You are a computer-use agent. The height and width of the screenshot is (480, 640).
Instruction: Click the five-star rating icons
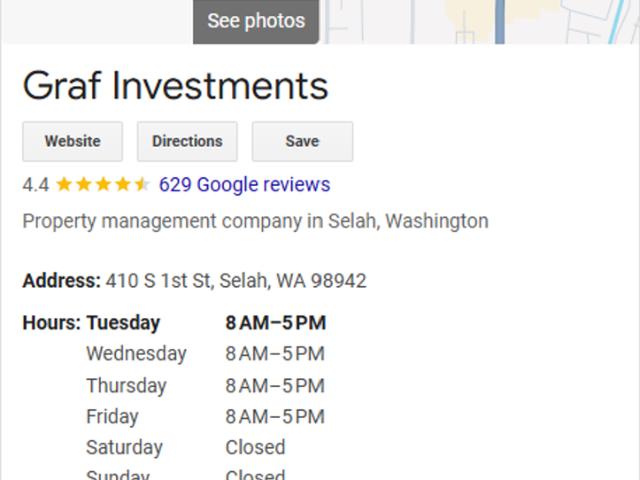[103, 184]
